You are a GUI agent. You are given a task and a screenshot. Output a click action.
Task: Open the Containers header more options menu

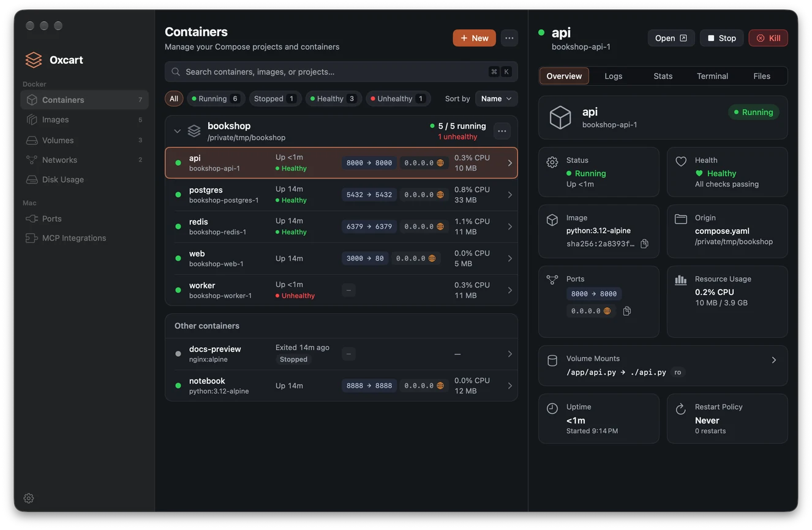[509, 38]
